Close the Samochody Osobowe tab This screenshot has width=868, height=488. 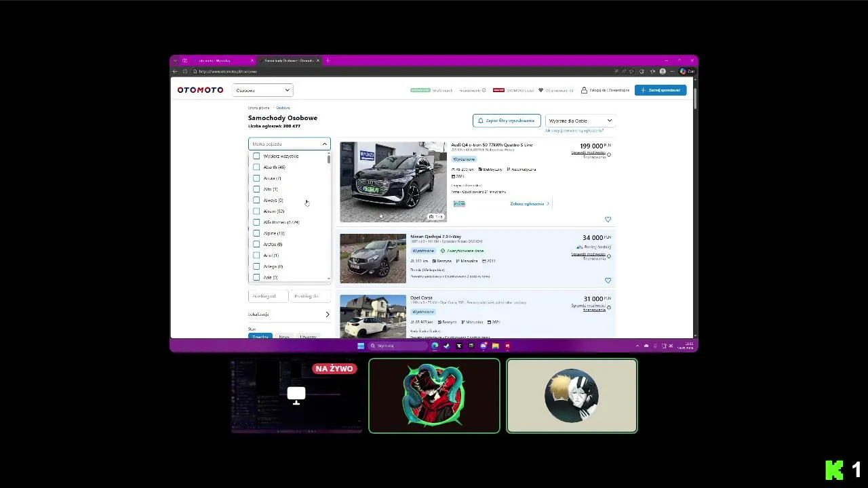(317, 60)
